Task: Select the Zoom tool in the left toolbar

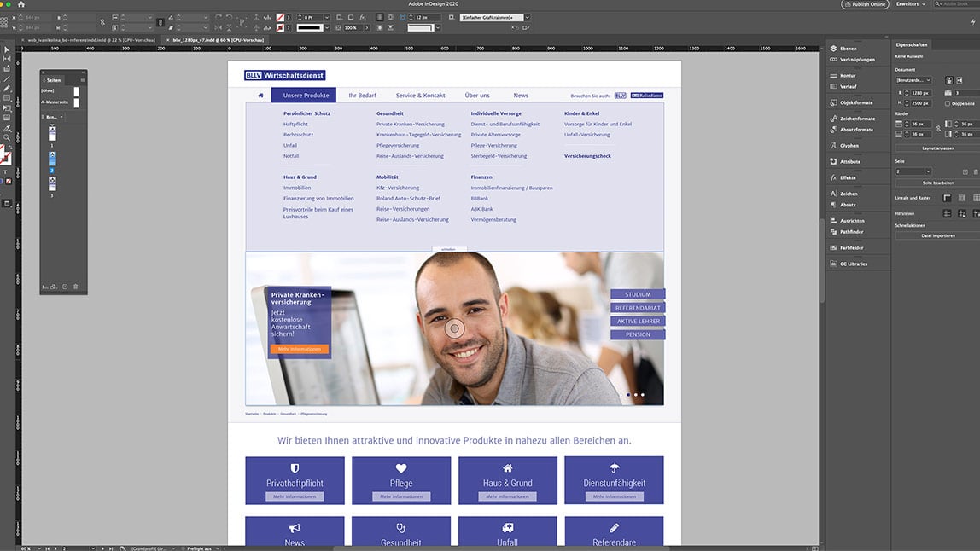Action: point(5,137)
